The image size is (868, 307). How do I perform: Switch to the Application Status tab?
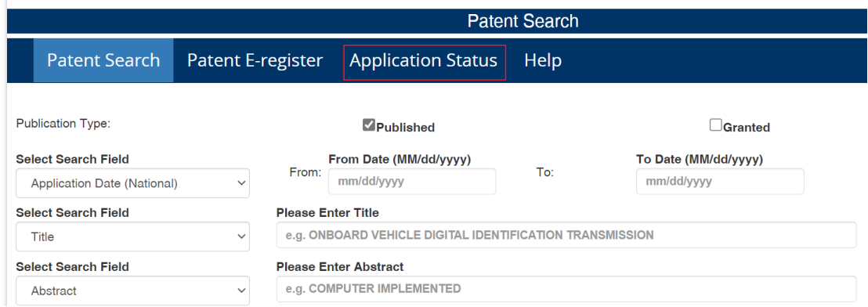point(424,60)
